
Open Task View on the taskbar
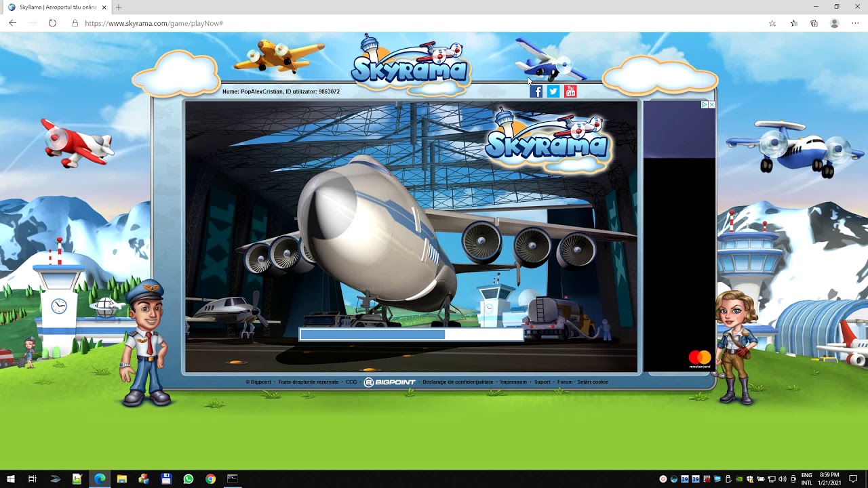point(32,479)
